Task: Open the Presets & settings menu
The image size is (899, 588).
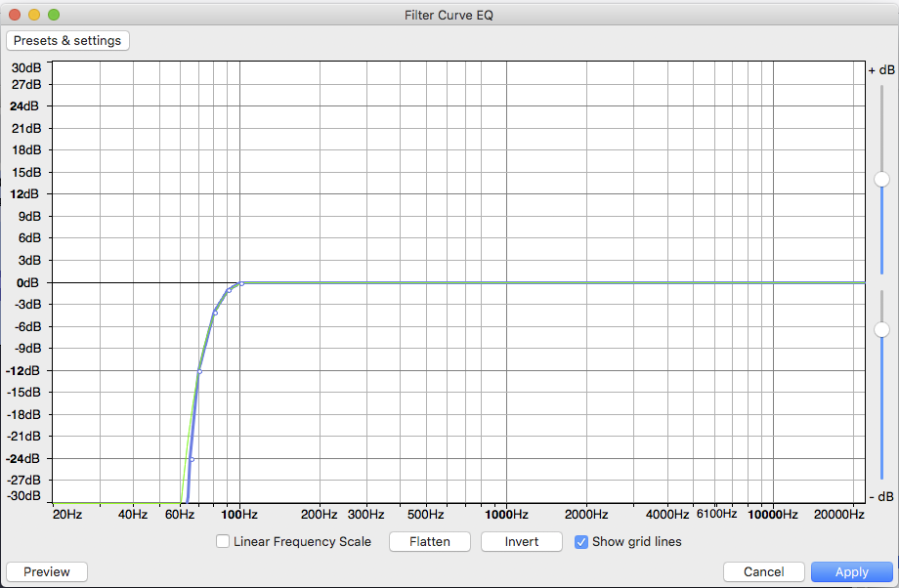Action: [x=67, y=41]
